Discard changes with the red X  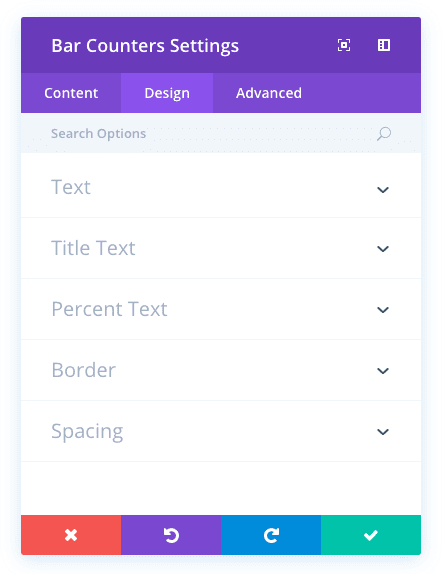pyautogui.click(x=71, y=535)
